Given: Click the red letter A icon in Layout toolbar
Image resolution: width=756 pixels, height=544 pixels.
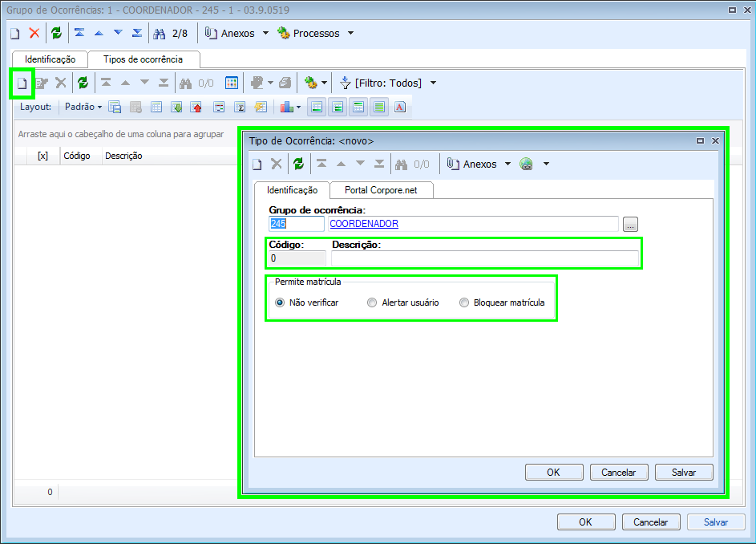Looking at the screenshot, I should click(400, 108).
